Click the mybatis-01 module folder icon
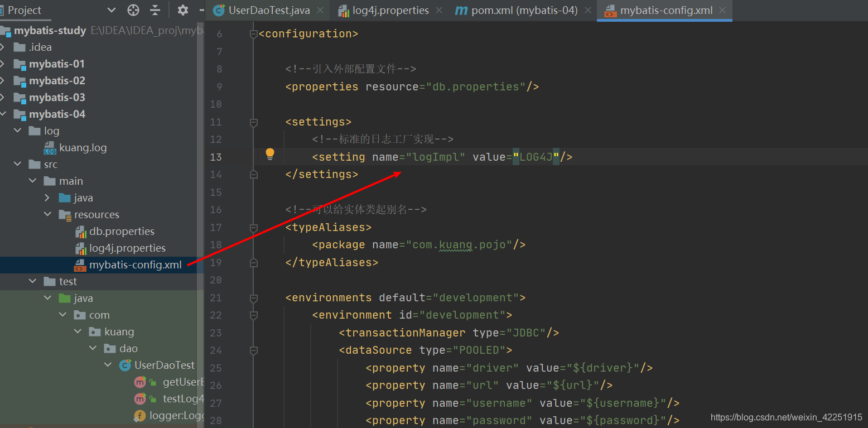 (20, 64)
